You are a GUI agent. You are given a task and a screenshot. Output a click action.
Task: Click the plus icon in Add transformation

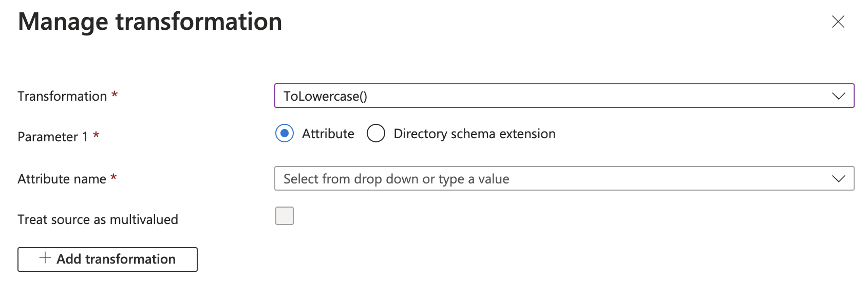tap(45, 258)
